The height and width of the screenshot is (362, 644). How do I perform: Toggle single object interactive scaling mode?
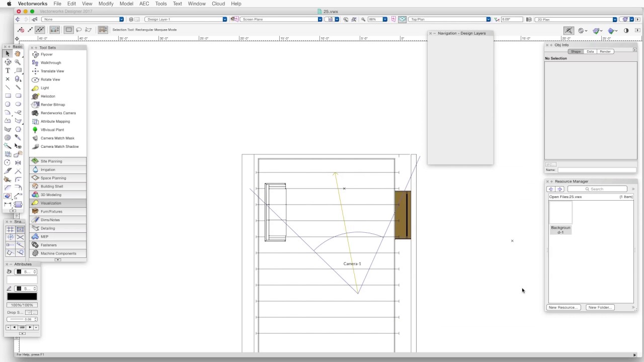click(x=30, y=30)
